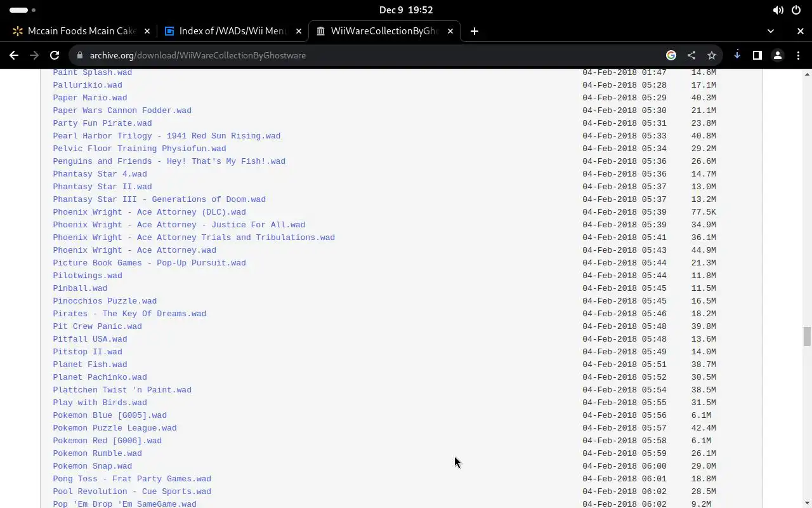
Task: Open the profile avatar menu
Action: 778,55
